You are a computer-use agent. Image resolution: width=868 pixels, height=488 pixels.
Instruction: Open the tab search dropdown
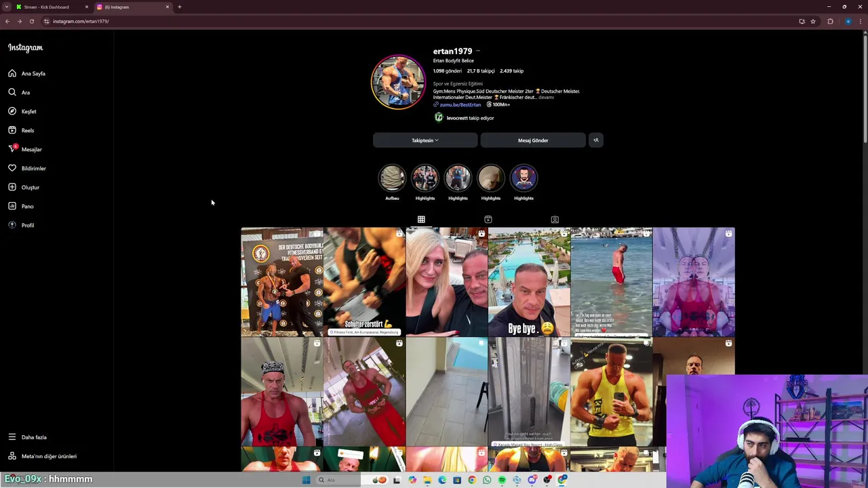tap(6, 7)
